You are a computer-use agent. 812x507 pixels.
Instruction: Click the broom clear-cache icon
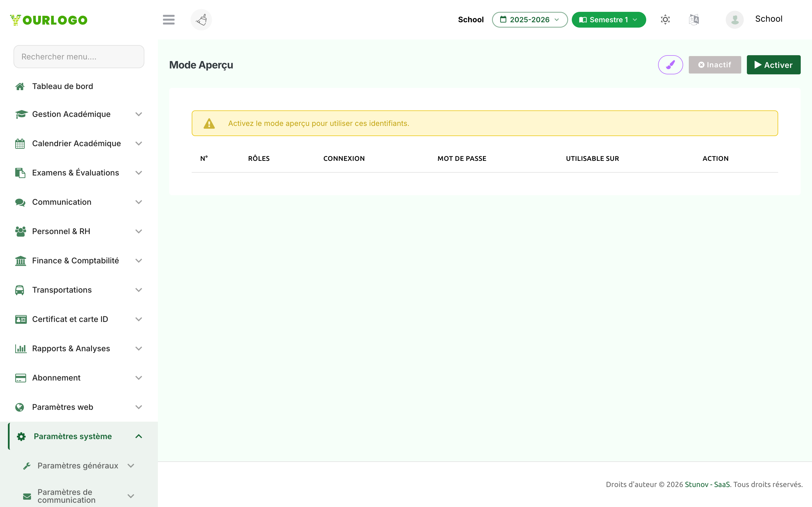[201, 20]
